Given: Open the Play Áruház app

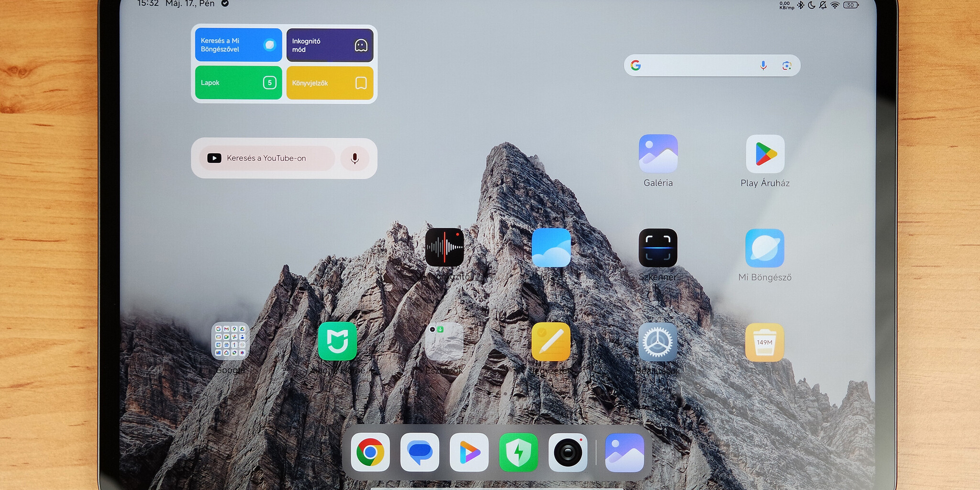Looking at the screenshot, I should [765, 154].
